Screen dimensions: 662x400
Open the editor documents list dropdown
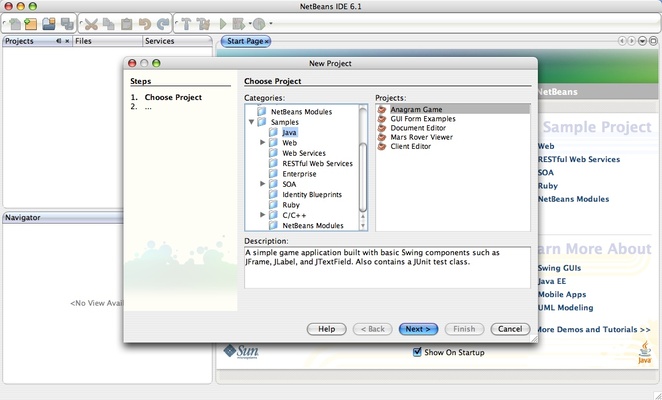(642, 41)
